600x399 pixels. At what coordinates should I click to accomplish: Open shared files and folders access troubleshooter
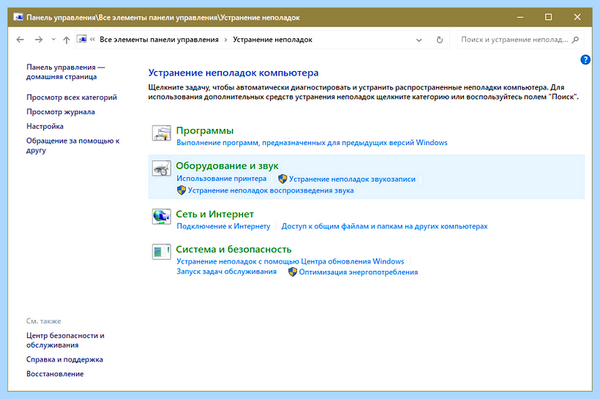pyautogui.click(x=385, y=226)
